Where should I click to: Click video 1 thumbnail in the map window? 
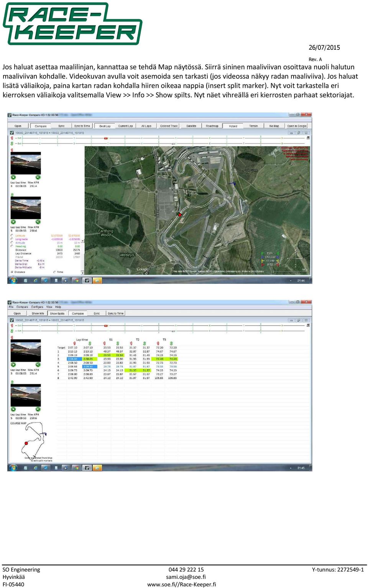click(x=26, y=163)
